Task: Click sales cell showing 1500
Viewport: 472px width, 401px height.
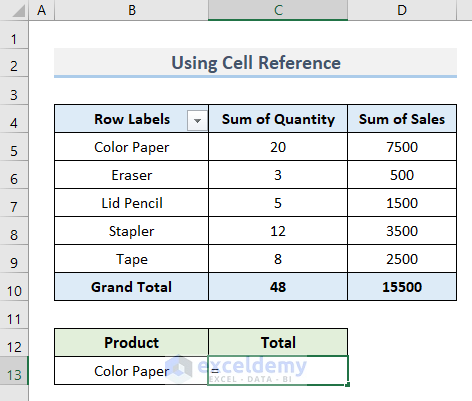Action: click(402, 203)
